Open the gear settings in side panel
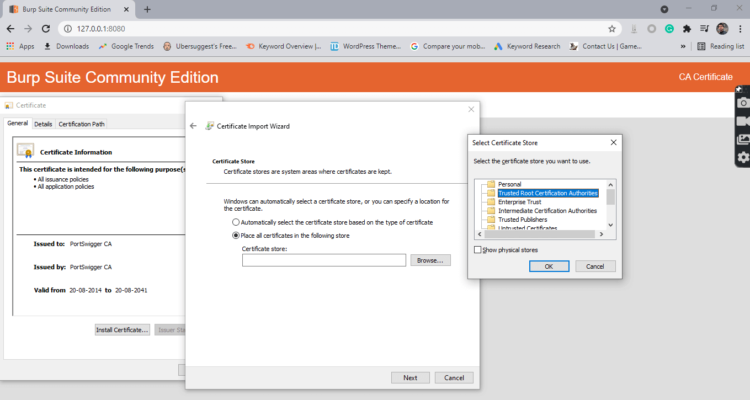 click(x=743, y=157)
